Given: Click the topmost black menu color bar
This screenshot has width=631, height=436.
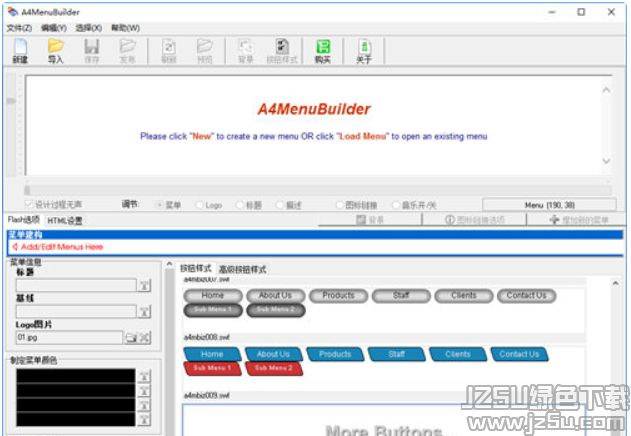Looking at the screenshot, I should (76, 376).
